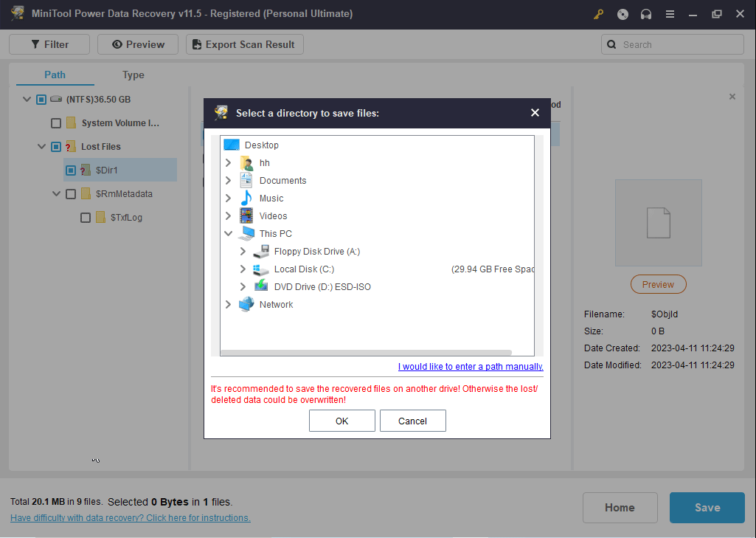This screenshot has width=756, height=538.
Task: Switch to the Path tab
Action: [55, 75]
